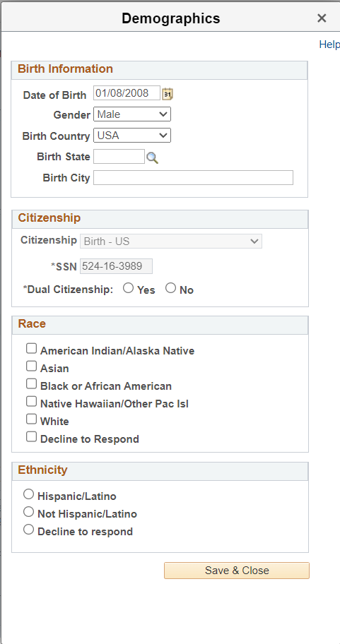Check the White race checkbox
This screenshot has width=340, height=644.
click(x=31, y=419)
